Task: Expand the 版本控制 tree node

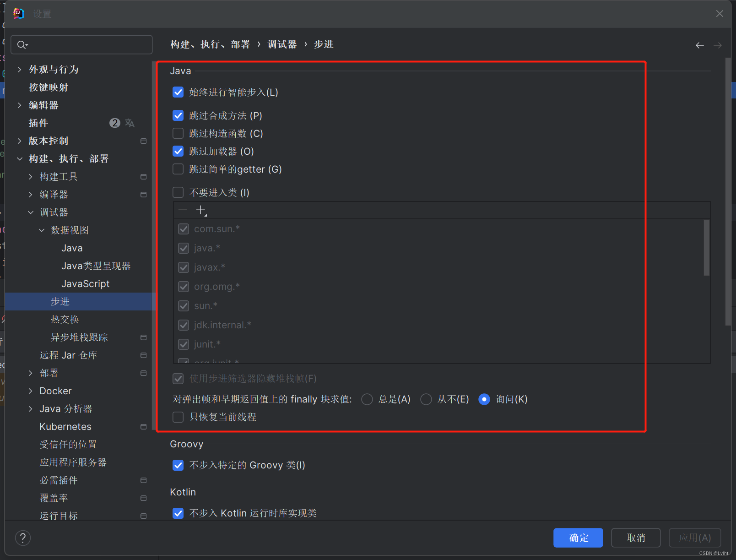Action: click(19, 141)
